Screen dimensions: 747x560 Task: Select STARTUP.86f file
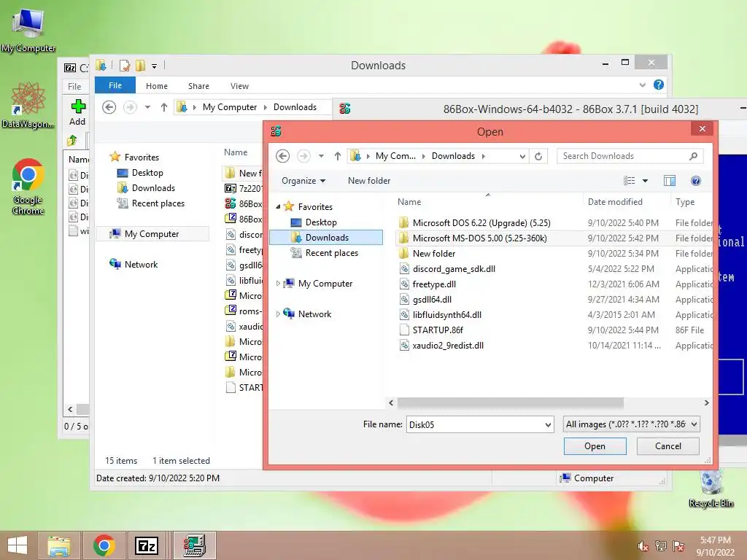438,330
